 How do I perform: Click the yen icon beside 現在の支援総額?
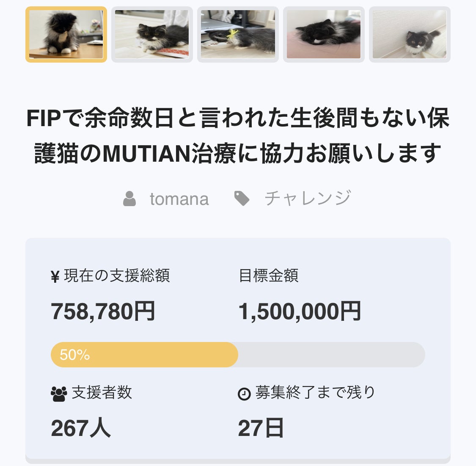pos(55,276)
